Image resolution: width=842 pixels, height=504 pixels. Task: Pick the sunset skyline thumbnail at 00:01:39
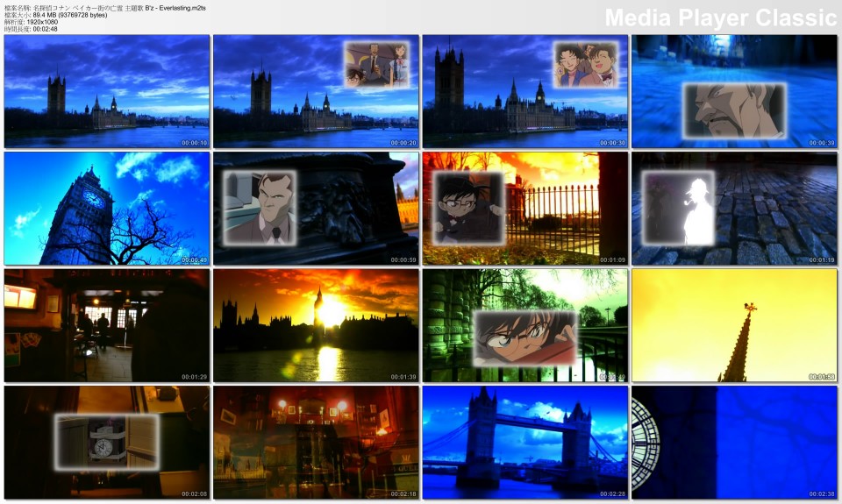(x=316, y=325)
